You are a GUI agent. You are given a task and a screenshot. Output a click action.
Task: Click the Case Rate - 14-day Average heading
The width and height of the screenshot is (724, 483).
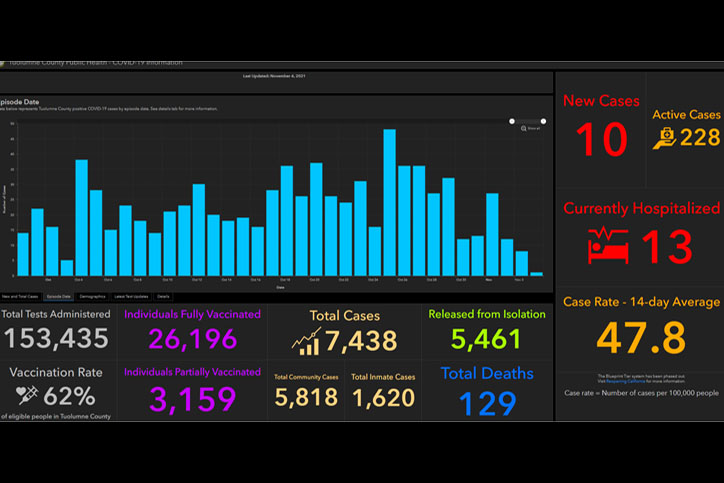[x=641, y=302]
